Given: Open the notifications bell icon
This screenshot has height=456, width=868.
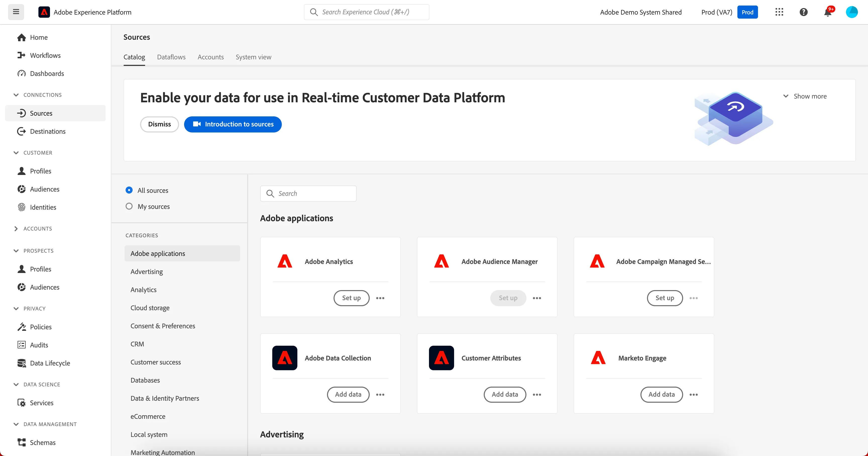Looking at the screenshot, I should [x=828, y=12].
